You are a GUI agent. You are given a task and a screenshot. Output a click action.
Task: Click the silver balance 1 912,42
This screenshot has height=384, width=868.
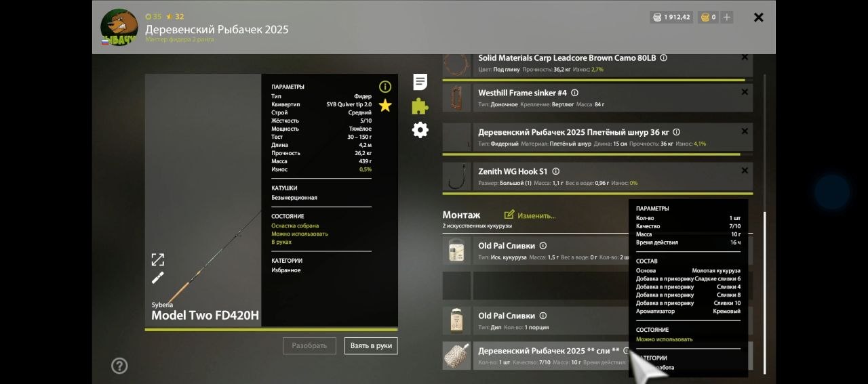coord(677,17)
